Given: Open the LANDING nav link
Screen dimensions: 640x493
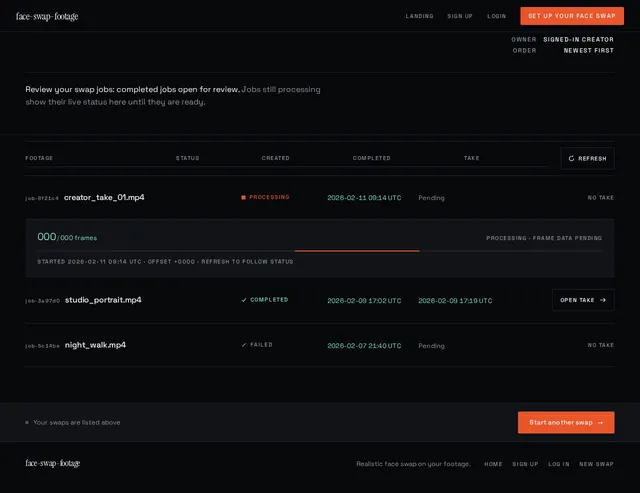Looking at the screenshot, I should [x=420, y=16].
